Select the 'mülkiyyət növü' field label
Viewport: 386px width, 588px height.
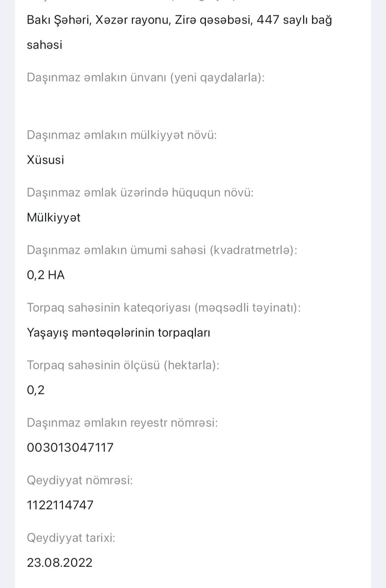coord(122,135)
